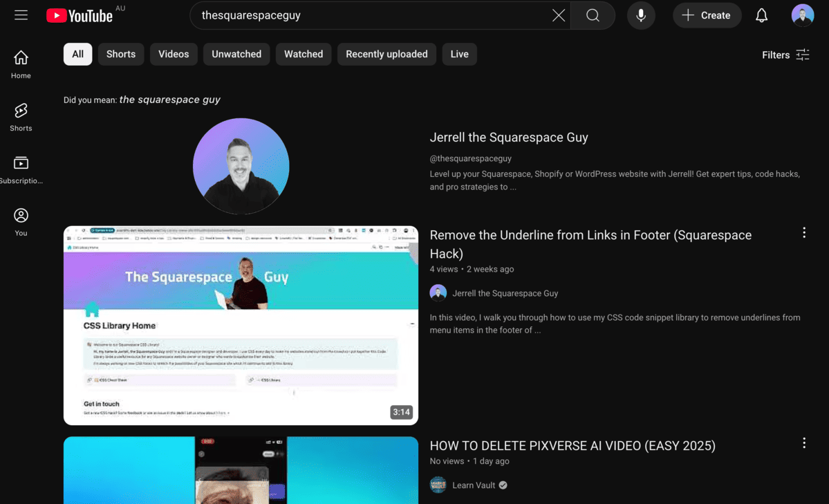Screen dimensions: 829x504
Task: Click small channel avatar under Remove the Underline video
Action: pos(438,293)
